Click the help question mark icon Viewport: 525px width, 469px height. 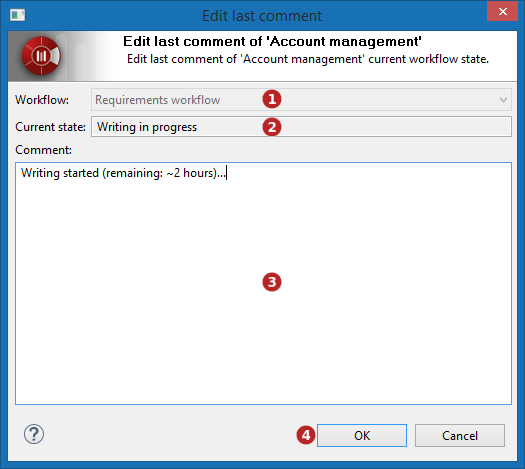34,434
